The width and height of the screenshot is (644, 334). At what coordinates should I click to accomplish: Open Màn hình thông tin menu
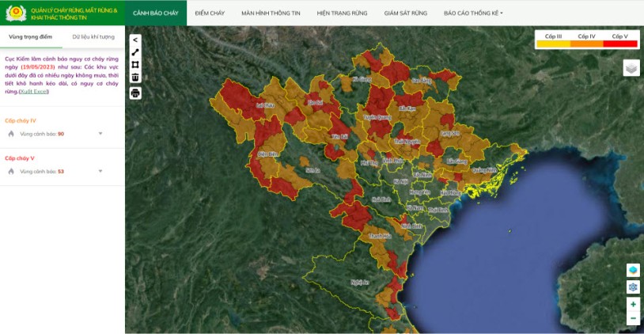[271, 13]
